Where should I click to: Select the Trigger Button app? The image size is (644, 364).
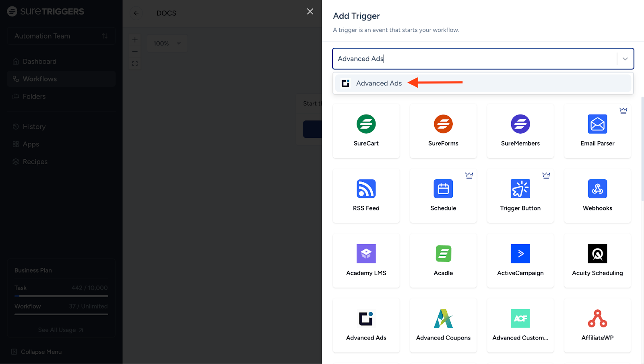coord(520,195)
